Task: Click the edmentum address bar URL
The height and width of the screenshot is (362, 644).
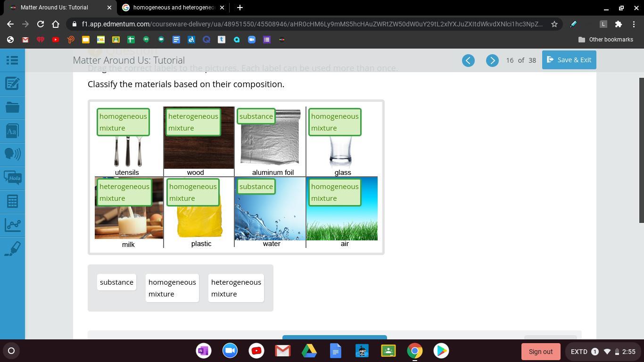Action: 312,24
